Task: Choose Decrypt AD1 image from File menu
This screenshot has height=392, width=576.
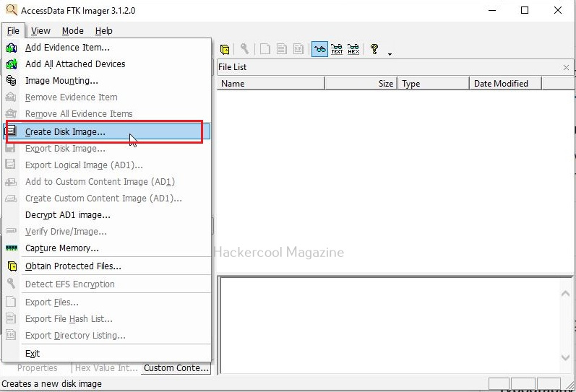Action: point(67,215)
